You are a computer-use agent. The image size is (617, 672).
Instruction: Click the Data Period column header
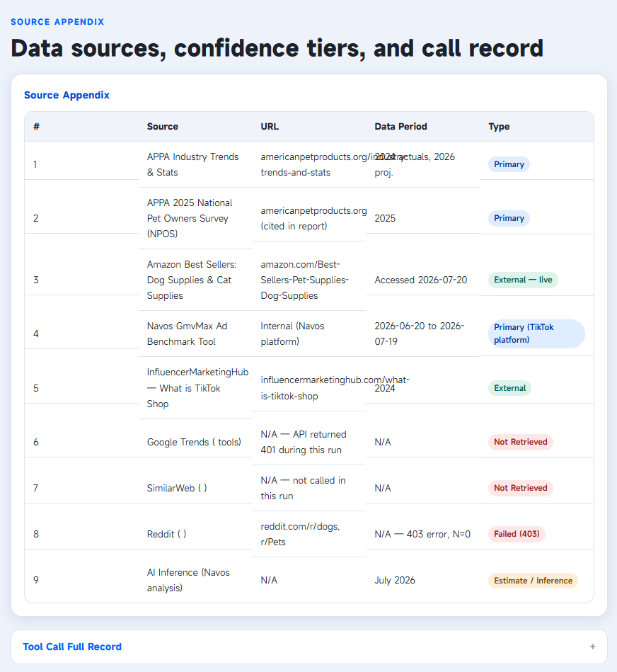click(400, 127)
